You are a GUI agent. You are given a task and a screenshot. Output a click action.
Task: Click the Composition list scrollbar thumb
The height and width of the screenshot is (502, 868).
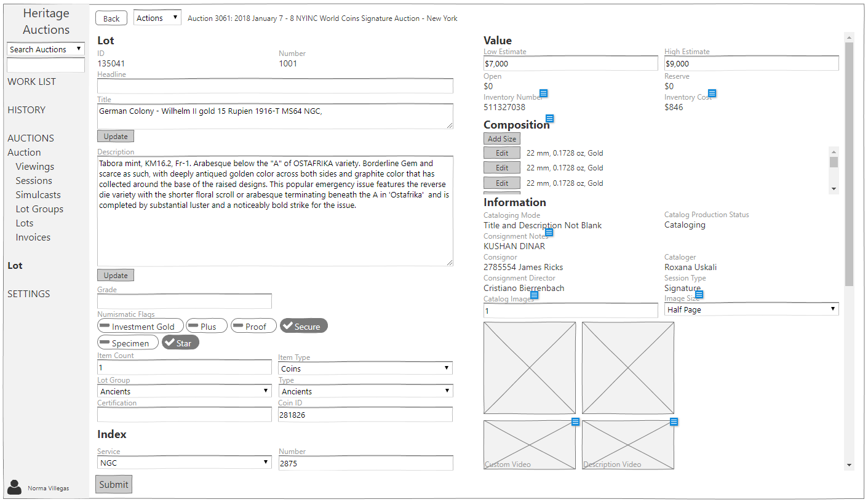(834, 162)
